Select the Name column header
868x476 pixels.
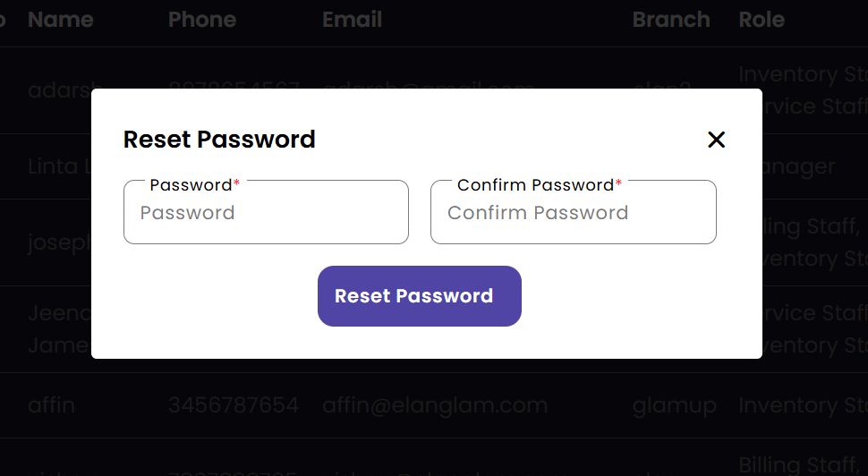[61, 20]
